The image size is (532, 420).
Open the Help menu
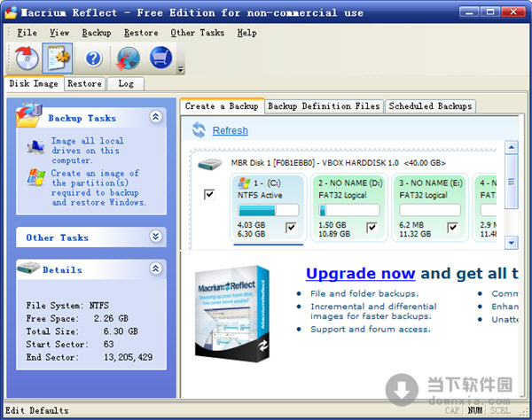[247, 33]
